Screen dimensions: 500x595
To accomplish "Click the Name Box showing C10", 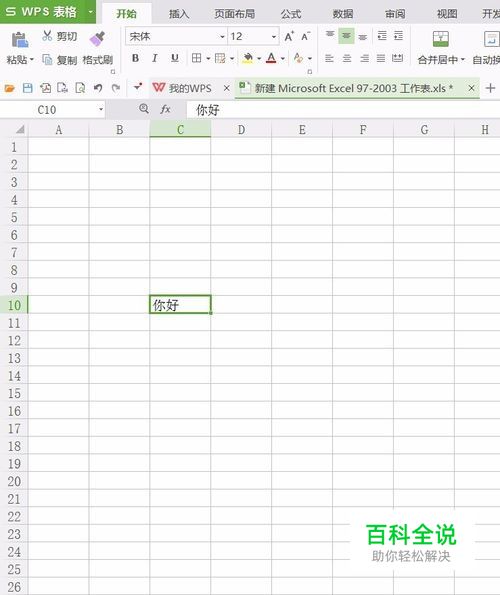I will (47, 110).
